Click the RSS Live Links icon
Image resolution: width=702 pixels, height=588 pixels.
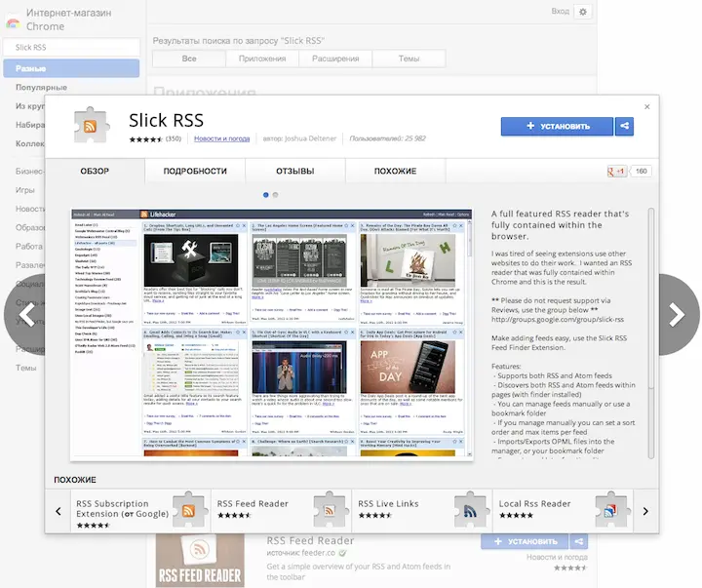(x=470, y=510)
